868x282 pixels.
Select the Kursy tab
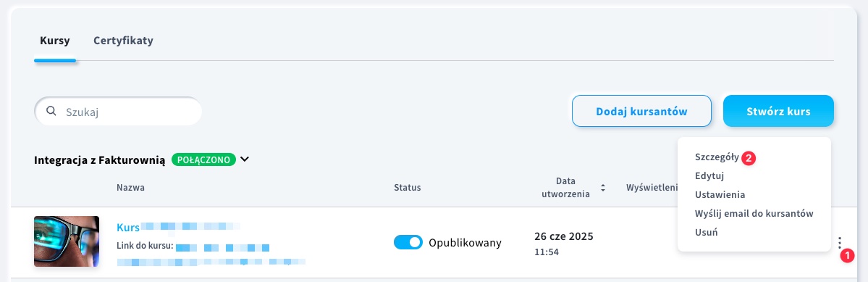[x=55, y=41]
